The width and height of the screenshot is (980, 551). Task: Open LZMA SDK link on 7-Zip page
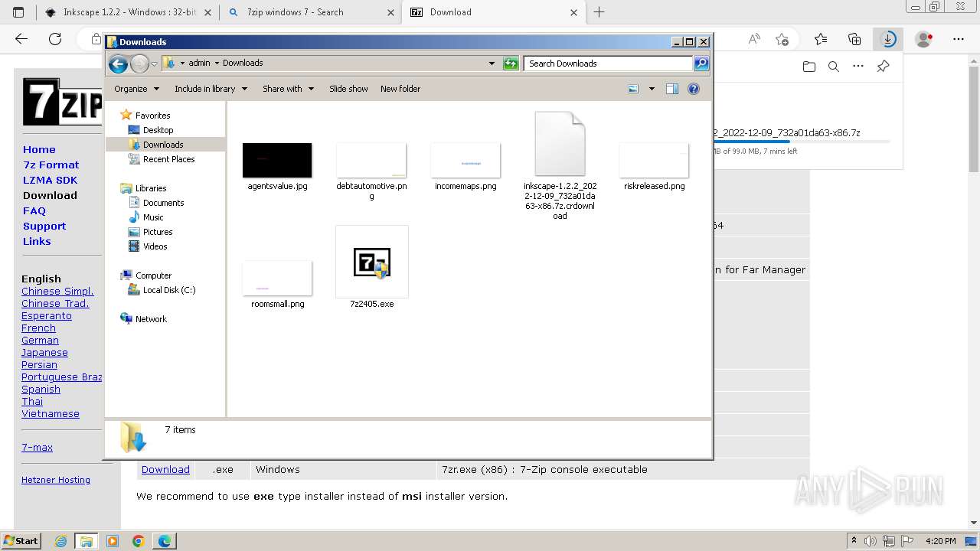[x=50, y=180]
